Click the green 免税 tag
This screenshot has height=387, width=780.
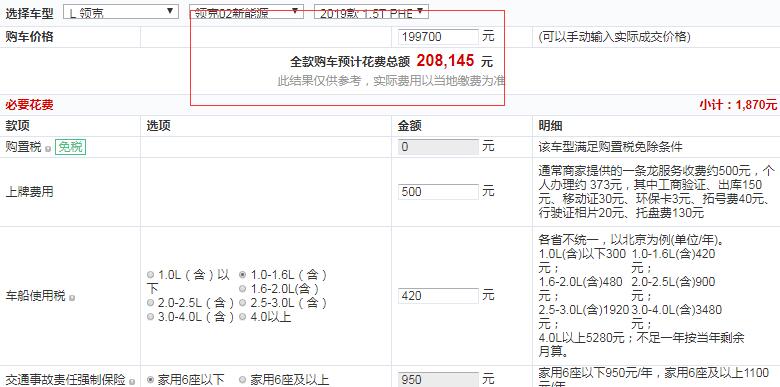coord(71,147)
